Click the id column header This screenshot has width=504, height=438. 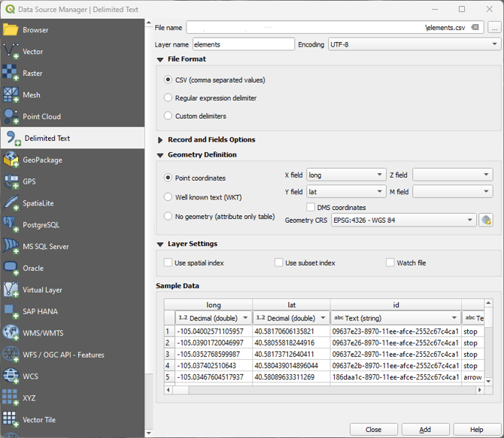(396, 305)
